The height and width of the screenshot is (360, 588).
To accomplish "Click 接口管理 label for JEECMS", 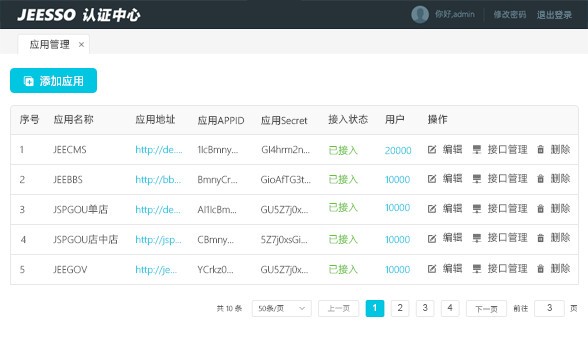I will pos(507,149).
